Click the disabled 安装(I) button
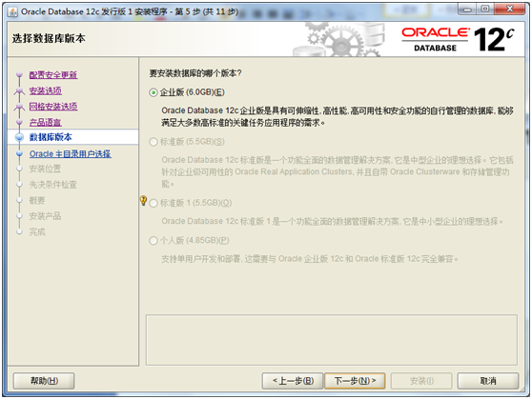This screenshot has width=532, height=399. tap(421, 381)
